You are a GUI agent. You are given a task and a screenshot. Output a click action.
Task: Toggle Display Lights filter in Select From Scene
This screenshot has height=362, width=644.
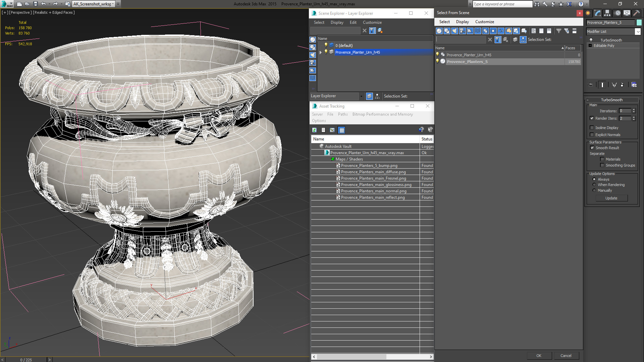coord(454,31)
